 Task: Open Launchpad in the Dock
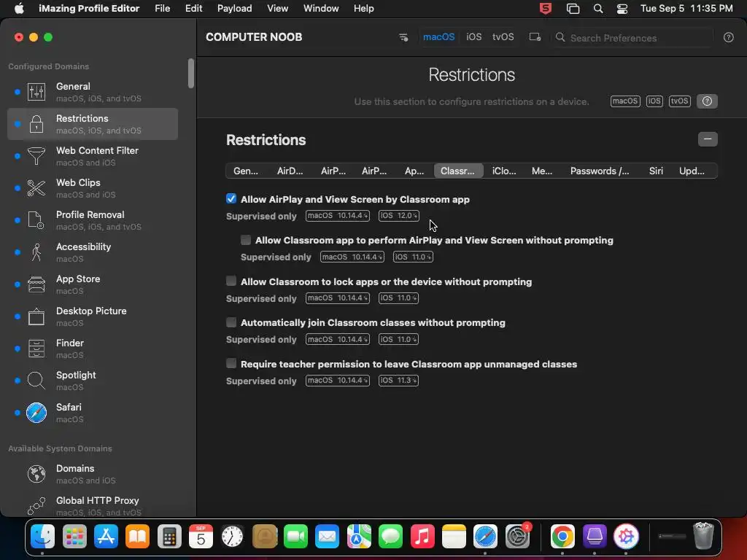74,537
